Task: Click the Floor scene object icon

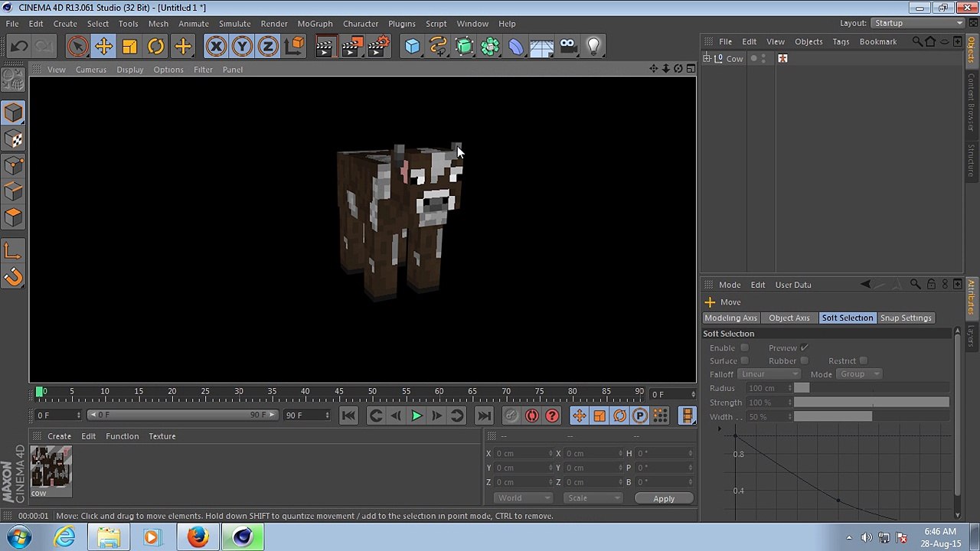Action: click(541, 47)
